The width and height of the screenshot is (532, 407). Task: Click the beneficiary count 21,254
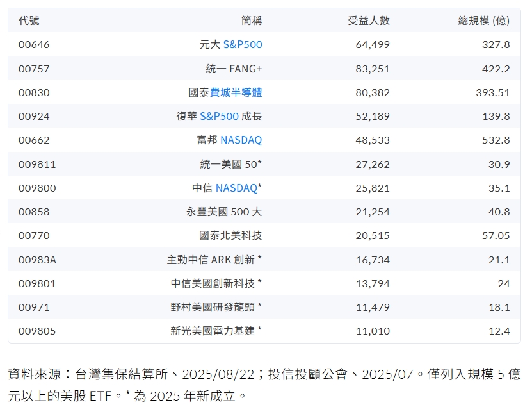(373, 212)
